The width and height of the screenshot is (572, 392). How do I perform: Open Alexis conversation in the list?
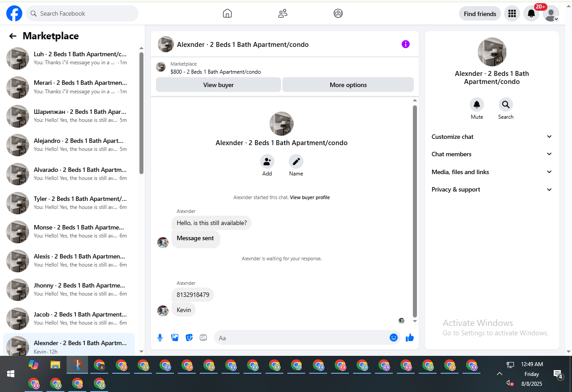(x=69, y=261)
